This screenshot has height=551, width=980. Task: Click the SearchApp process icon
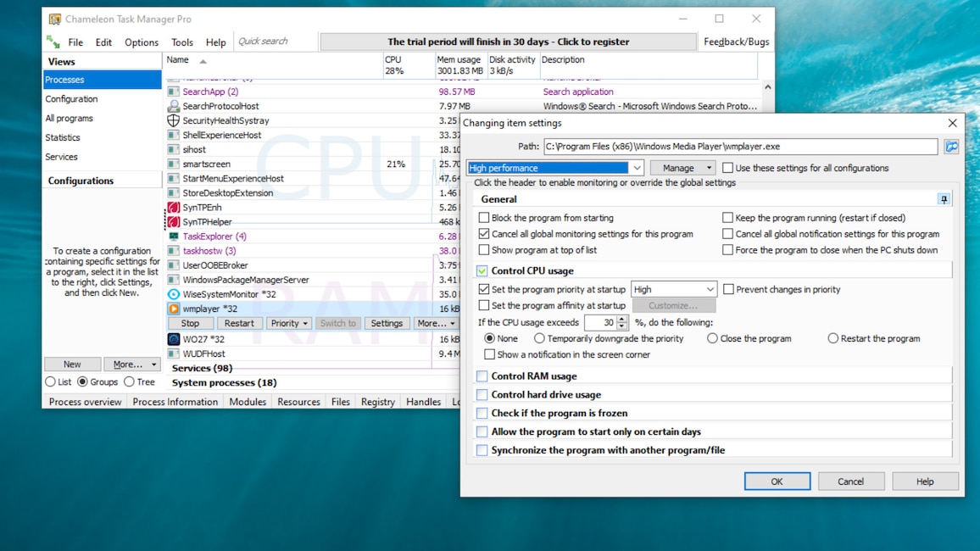coord(174,92)
